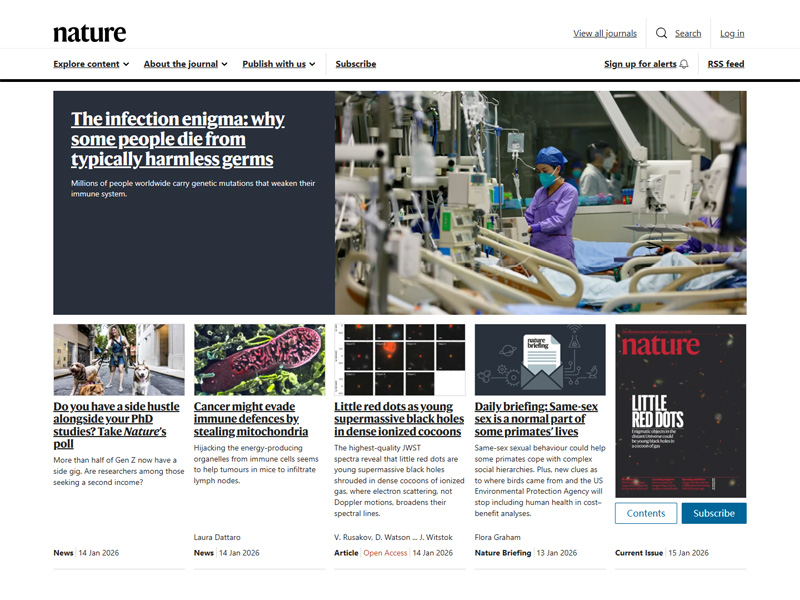Click the hospital ICU hero image
Viewport: 800px width, 600px height.
(x=540, y=203)
